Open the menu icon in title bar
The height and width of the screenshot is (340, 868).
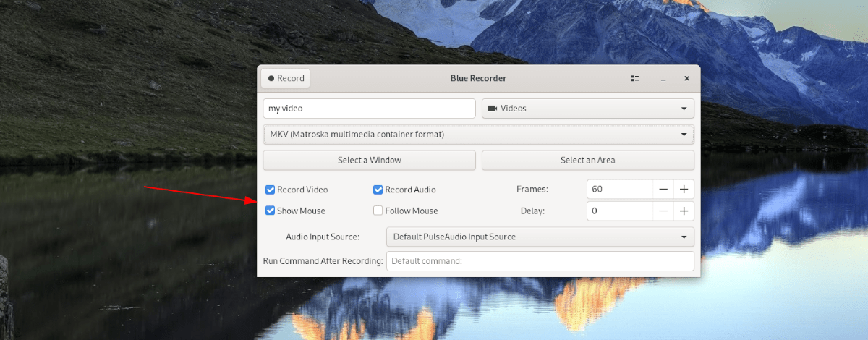pyautogui.click(x=634, y=78)
